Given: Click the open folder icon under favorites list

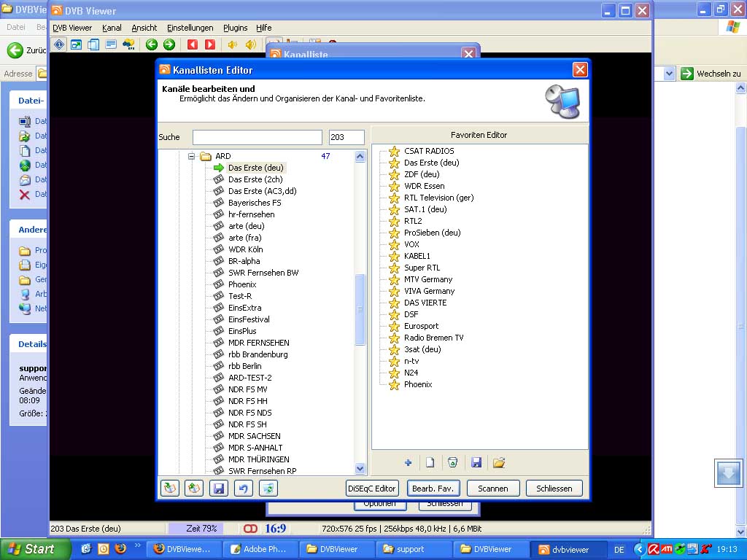Looking at the screenshot, I should [499, 462].
